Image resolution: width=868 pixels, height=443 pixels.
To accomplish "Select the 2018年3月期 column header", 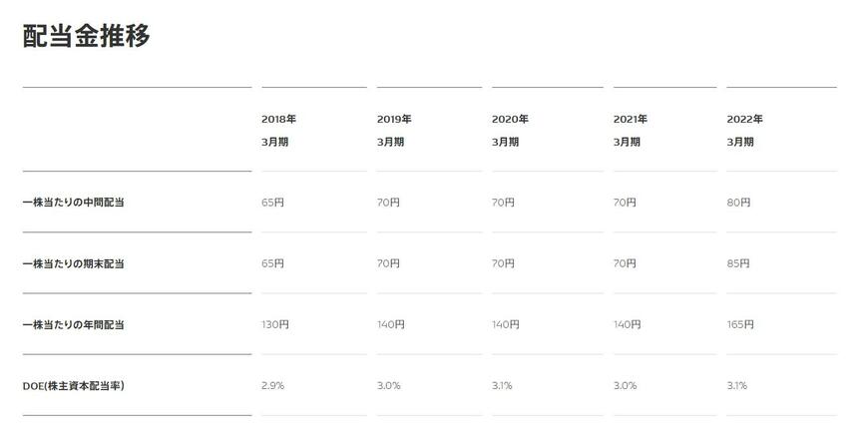I will [278, 130].
